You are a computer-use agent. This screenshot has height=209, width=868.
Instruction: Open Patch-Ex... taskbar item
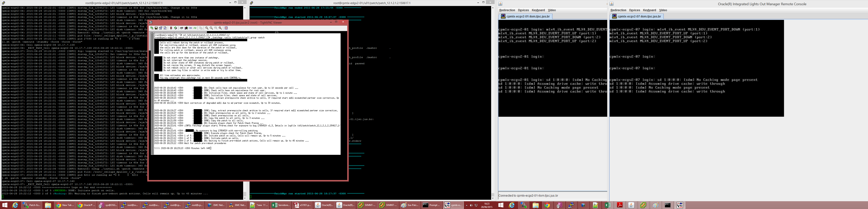[32, 205]
